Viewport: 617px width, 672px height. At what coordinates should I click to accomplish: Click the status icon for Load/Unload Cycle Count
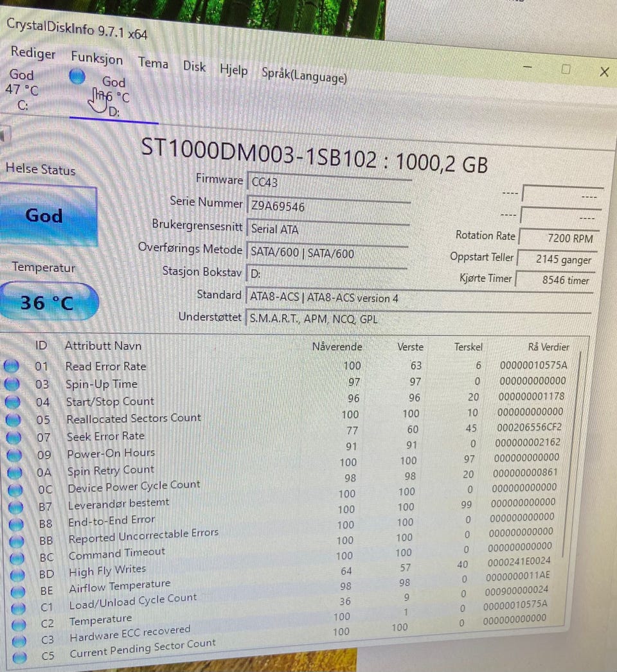coord(19,608)
